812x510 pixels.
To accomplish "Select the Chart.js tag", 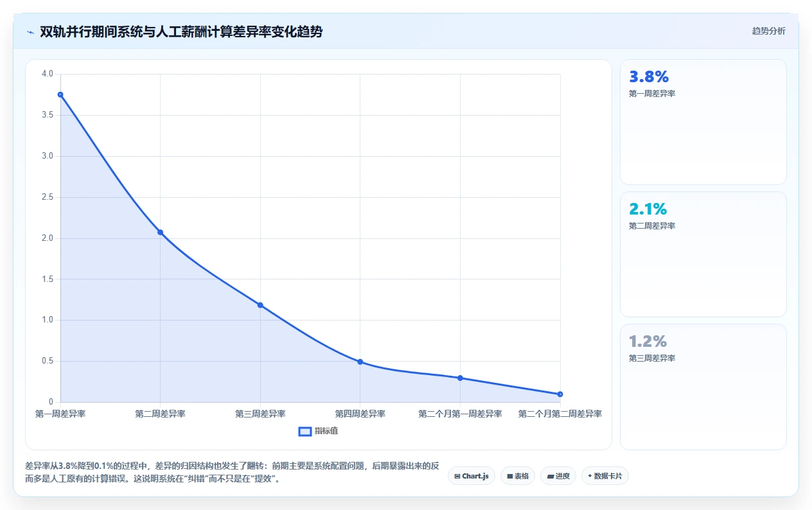I will tap(472, 476).
